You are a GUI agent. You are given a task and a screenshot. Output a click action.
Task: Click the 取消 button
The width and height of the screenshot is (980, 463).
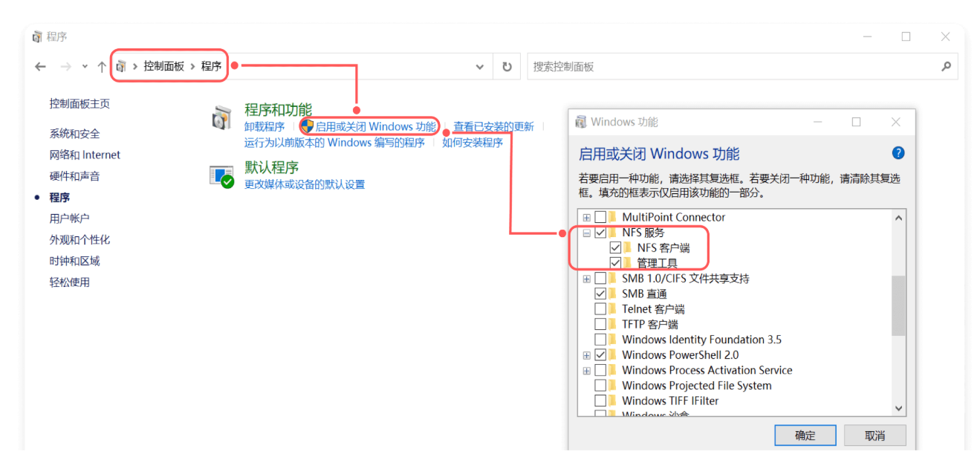(875, 436)
